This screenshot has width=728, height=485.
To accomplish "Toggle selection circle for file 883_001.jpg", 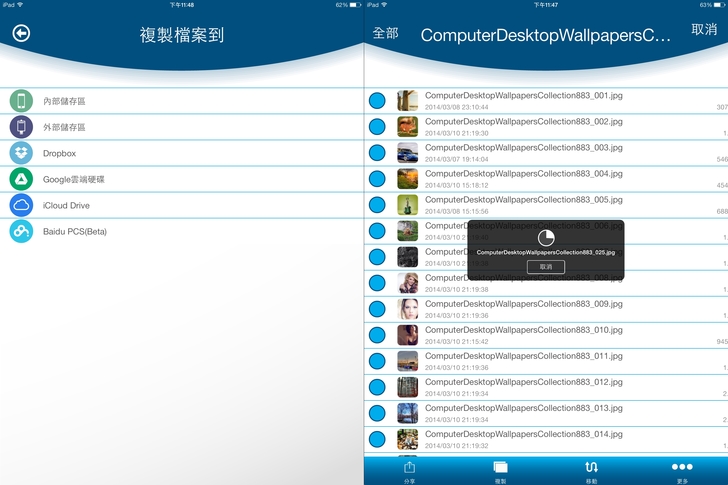I will pos(377,101).
